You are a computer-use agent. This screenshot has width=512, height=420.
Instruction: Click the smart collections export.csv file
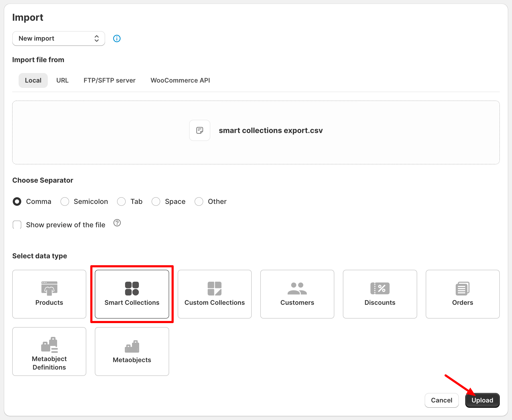[270, 130]
